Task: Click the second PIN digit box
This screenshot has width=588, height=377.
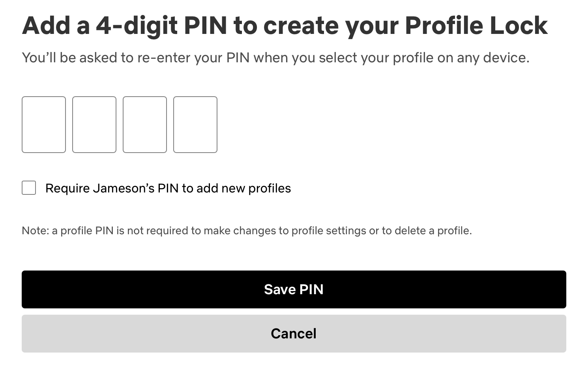Action: pos(94,125)
